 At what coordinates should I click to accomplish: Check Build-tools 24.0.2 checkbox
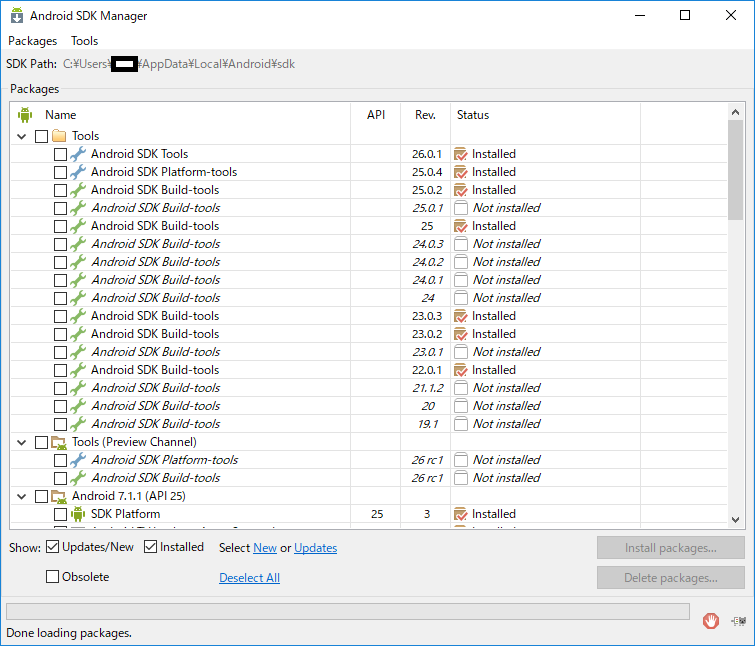pyautogui.click(x=60, y=262)
